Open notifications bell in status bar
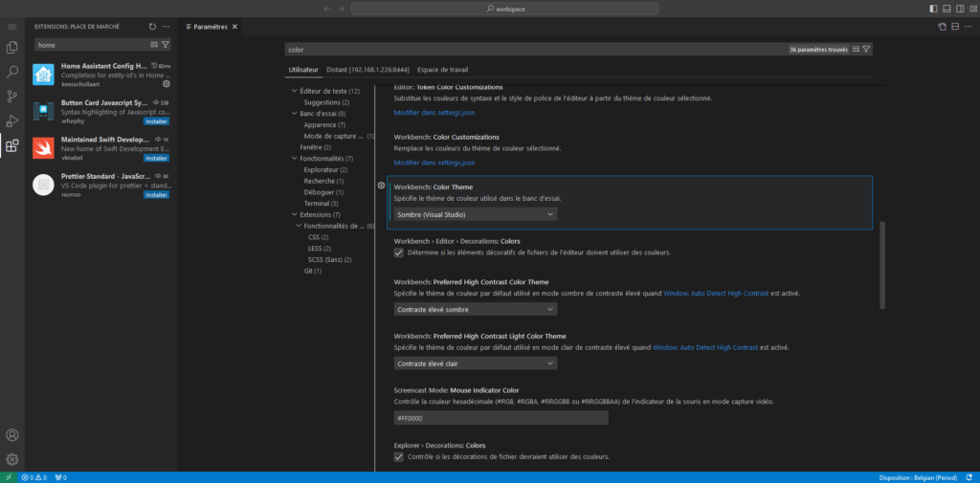This screenshot has height=483, width=980. point(969,477)
